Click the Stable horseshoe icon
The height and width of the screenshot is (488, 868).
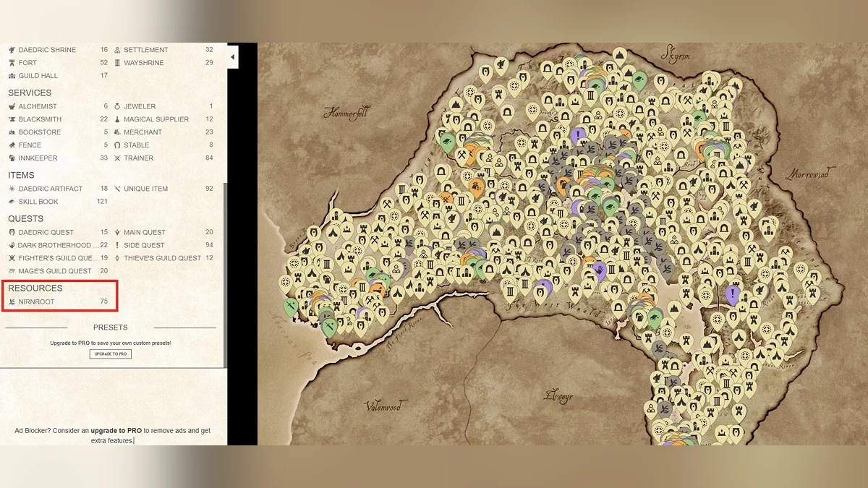tap(117, 145)
